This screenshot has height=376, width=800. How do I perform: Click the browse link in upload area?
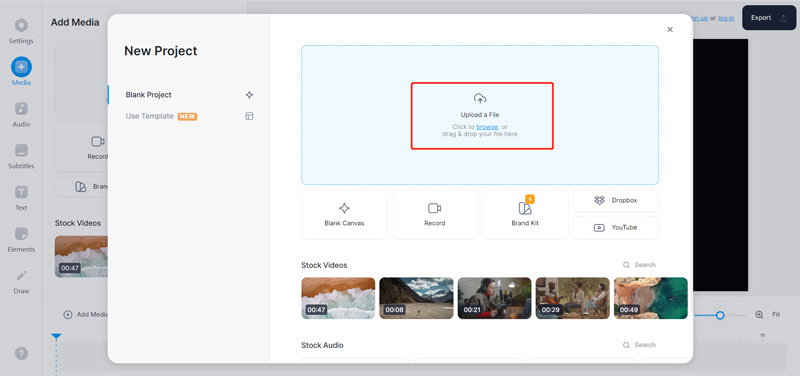coord(487,127)
